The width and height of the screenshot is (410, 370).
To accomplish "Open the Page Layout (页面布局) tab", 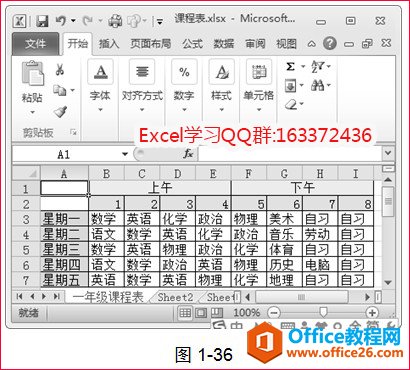I will (x=150, y=44).
